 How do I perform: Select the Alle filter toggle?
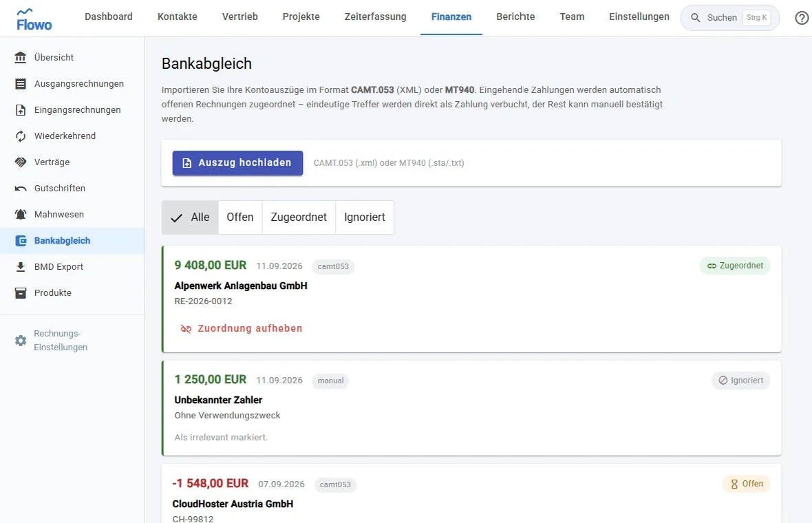click(x=190, y=217)
